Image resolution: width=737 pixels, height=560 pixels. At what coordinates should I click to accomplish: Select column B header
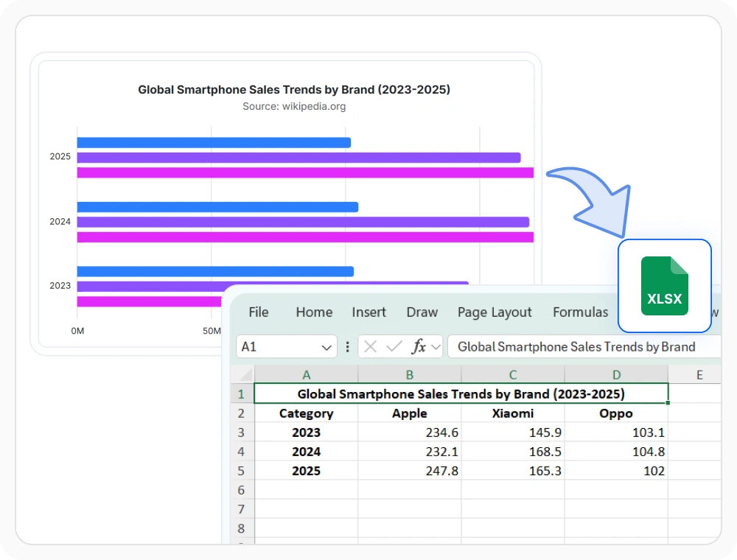click(x=409, y=375)
